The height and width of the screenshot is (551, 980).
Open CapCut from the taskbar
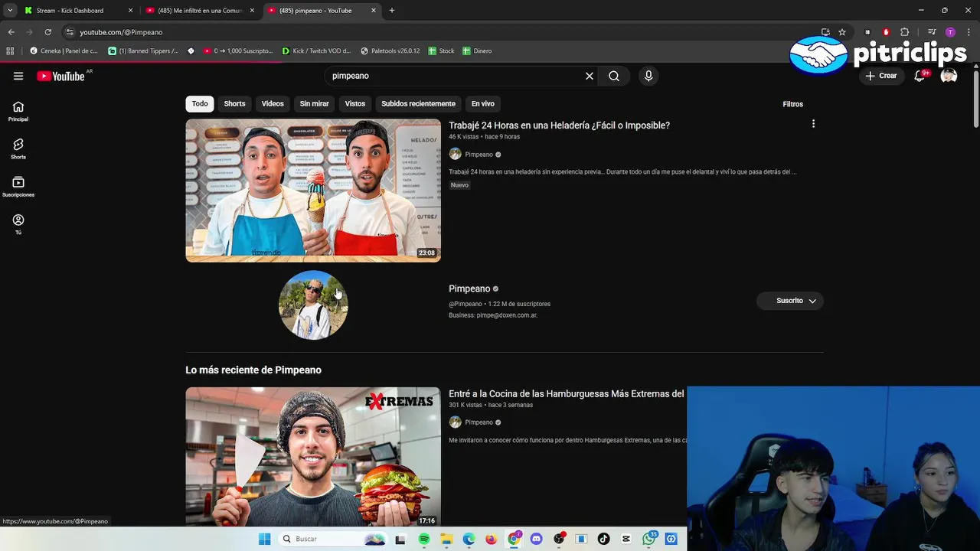click(626, 539)
